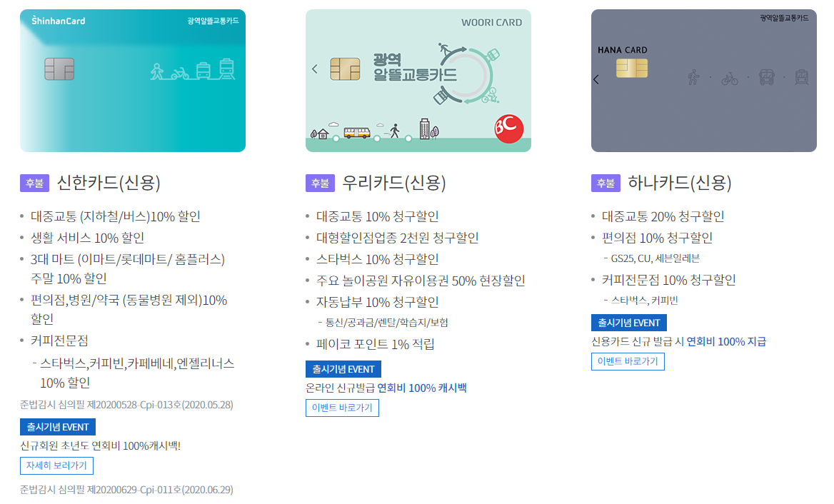Click the left arrow on Hana card image
834x504 pixels.
click(596, 79)
